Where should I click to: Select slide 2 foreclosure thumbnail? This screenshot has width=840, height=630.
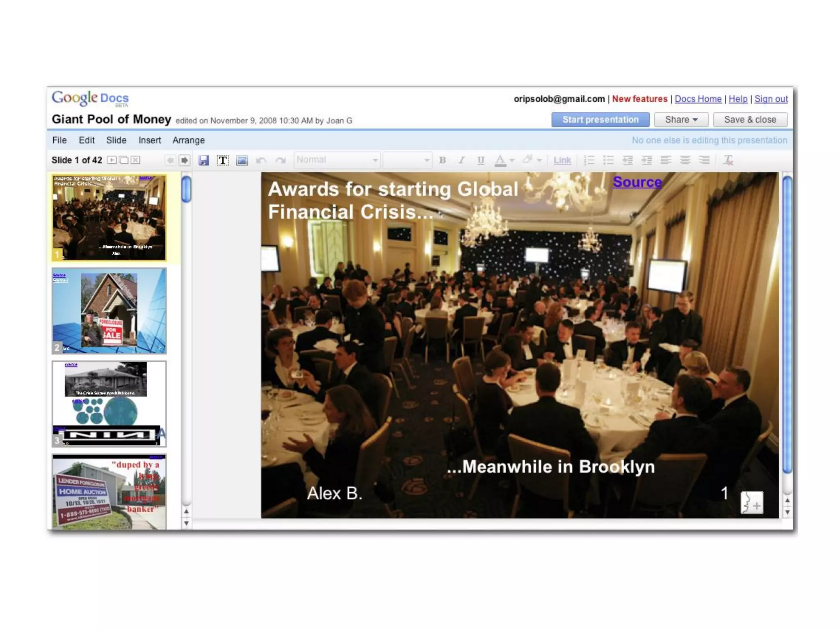click(109, 311)
